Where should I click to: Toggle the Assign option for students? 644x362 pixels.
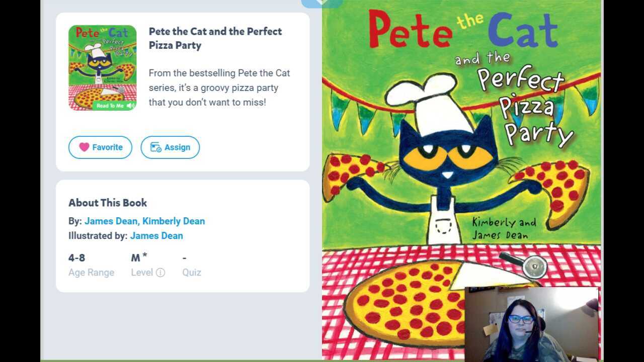click(170, 147)
